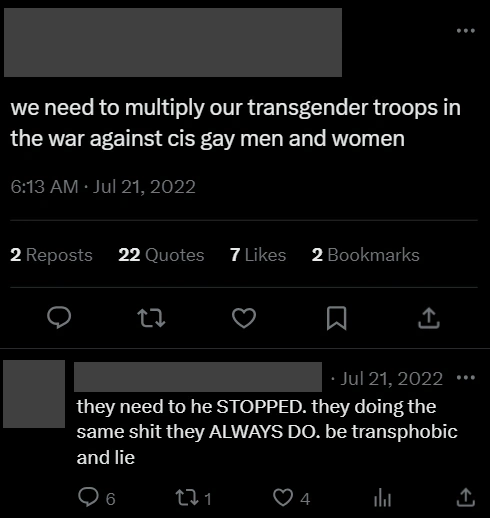Open the reply text about being STOPPED
The image size is (490, 518).
(x=267, y=432)
